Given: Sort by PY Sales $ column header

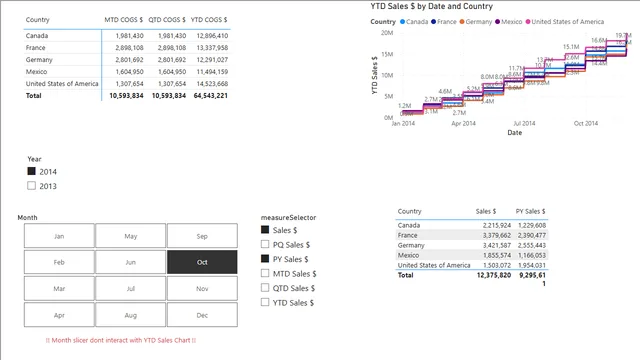Looking at the screenshot, I should (530, 211).
